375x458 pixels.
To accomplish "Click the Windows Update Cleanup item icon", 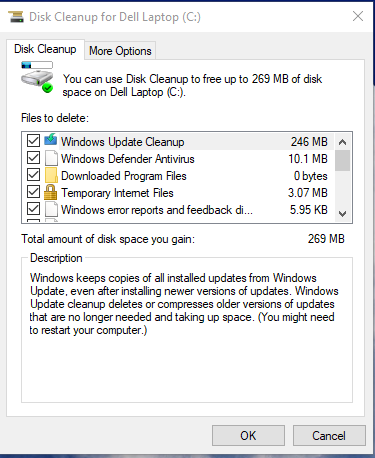I will pyautogui.click(x=51, y=140).
